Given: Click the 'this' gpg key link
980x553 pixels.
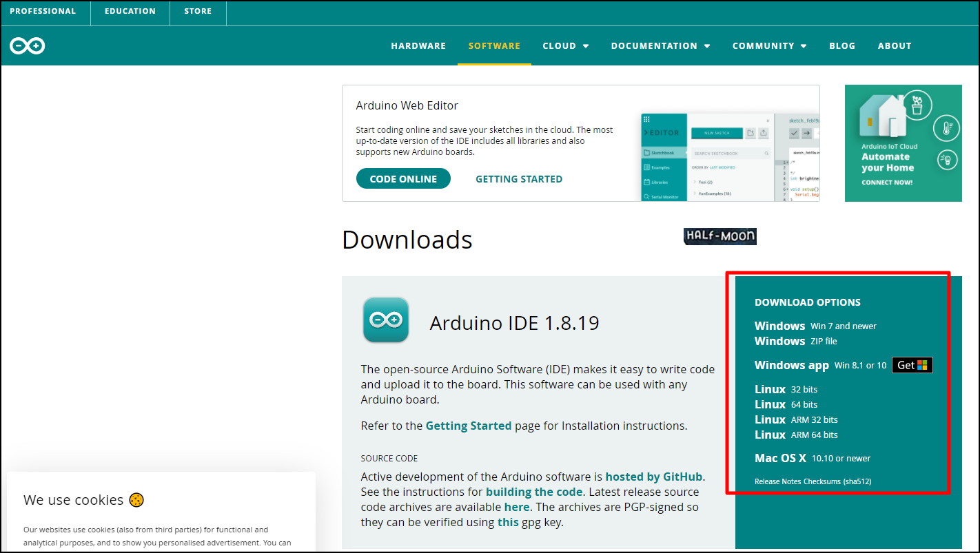Looking at the screenshot, I should (508, 522).
